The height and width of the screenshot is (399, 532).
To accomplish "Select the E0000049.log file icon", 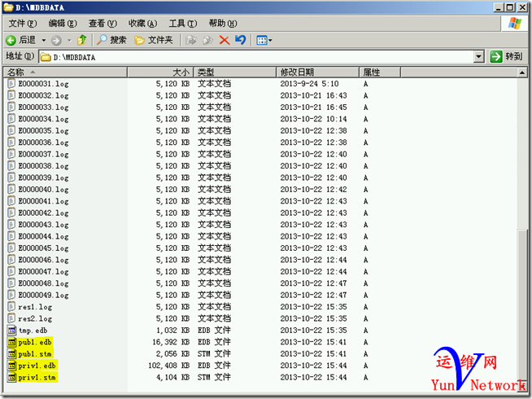I will coord(12,295).
